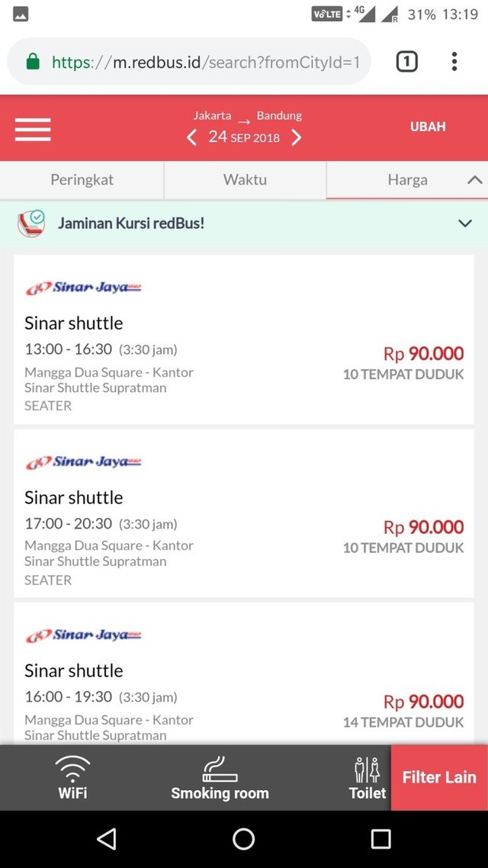This screenshot has width=488, height=868.
Task: Sort results by Waktu tab
Action: point(245,180)
